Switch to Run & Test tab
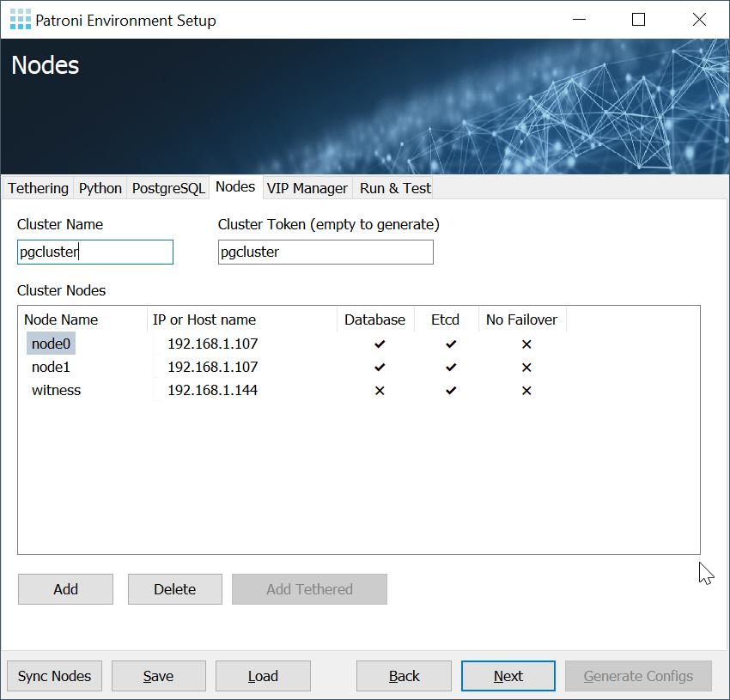Viewport: 730px width, 700px height. (x=395, y=188)
